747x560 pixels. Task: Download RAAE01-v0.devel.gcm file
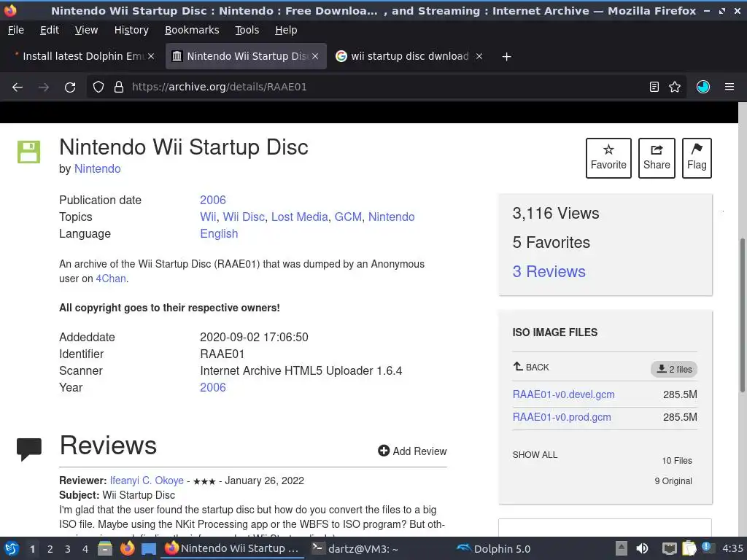pos(564,394)
